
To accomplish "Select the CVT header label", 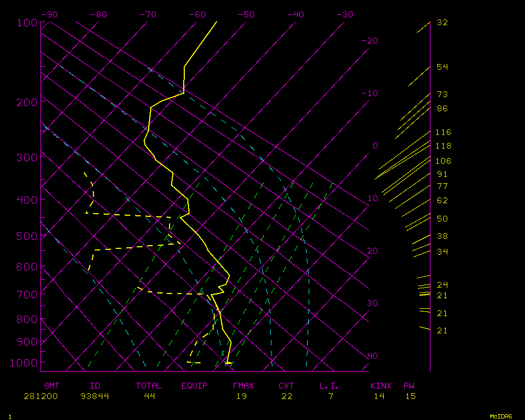I will 287,386.
